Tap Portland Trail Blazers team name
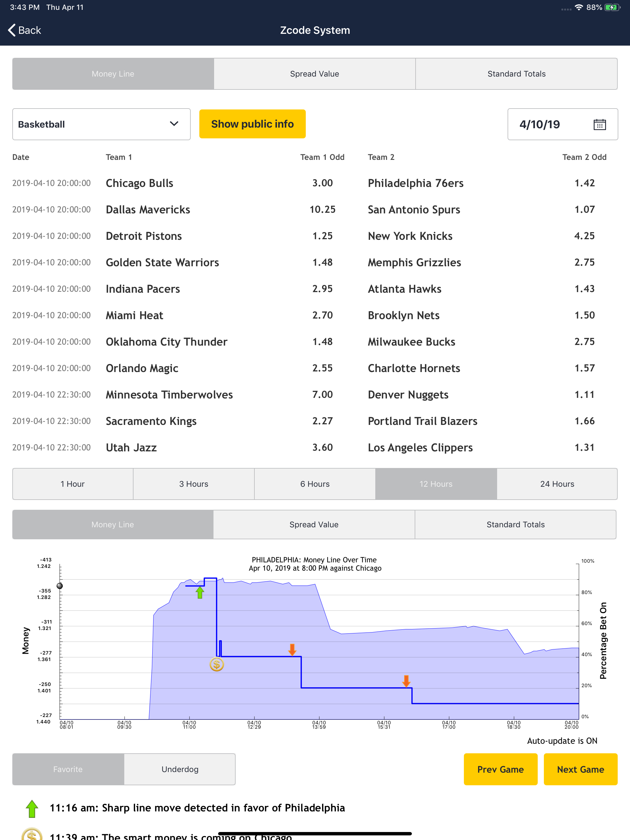This screenshot has width=630, height=840. (423, 421)
